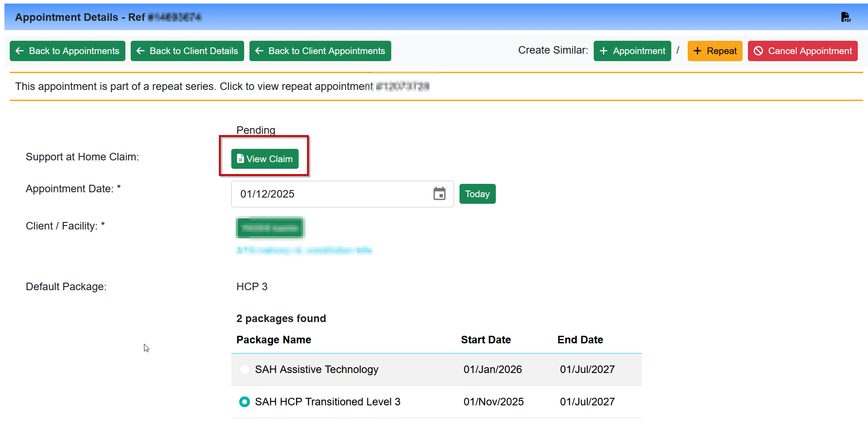Screen dimensions: 868x443
Task: Open the blurred repeat appointment reference link
Action: 403,86
